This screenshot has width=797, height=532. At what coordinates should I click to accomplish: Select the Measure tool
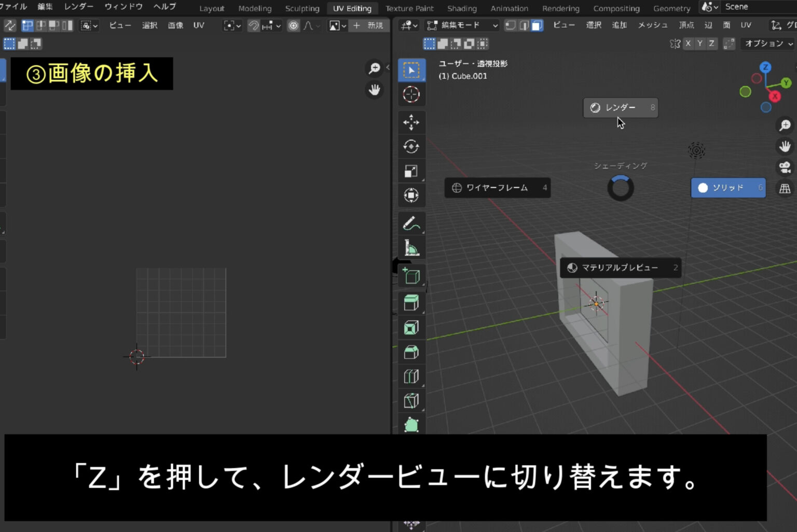(x=411, y=247)
